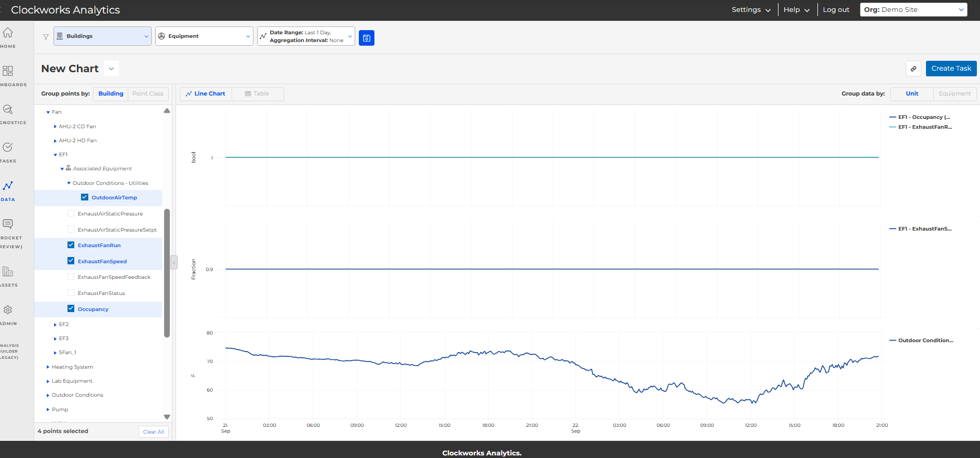Expand AHU-2 CD Fan node
The width and height of the screenshot is (980, 458).
click(55, 127)
